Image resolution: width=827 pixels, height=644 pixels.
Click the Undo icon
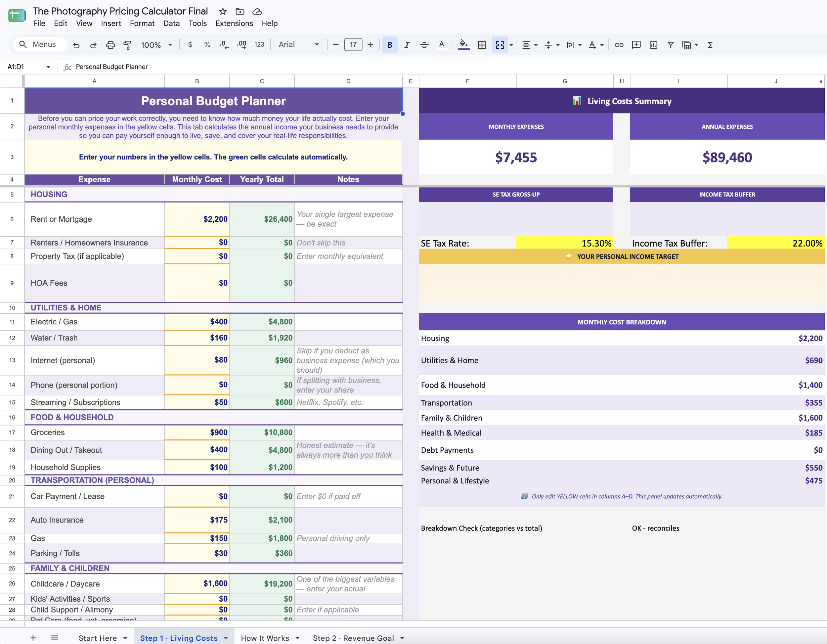76,45
